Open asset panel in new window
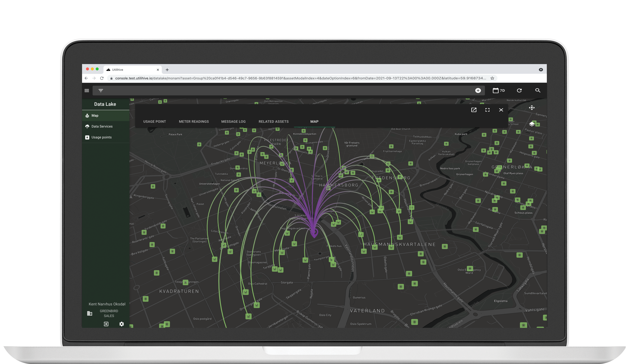 [474, 110]
